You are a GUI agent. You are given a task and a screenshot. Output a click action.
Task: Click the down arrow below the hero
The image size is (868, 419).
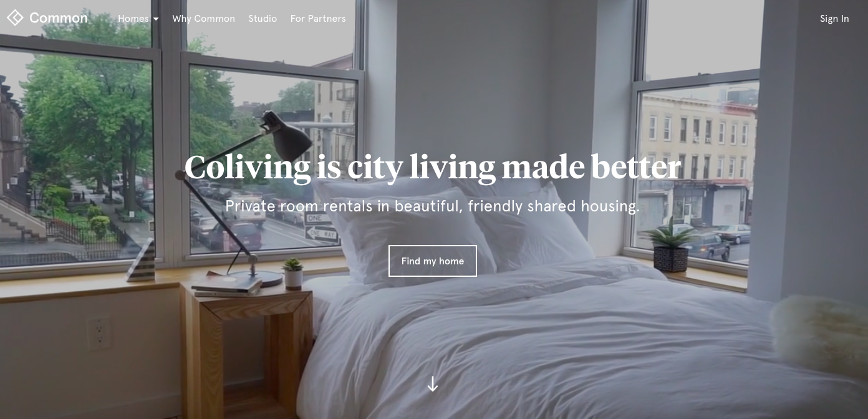click(433, 384)
